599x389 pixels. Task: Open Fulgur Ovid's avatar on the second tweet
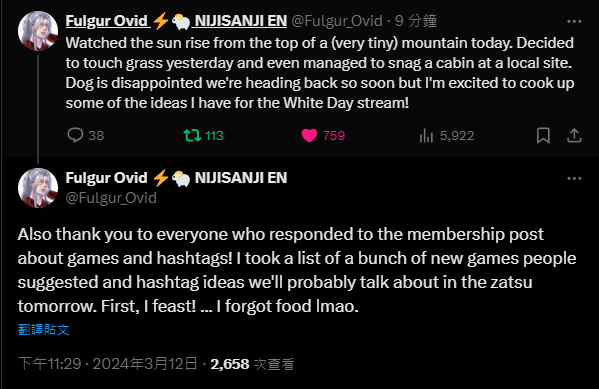coord(38,188)
